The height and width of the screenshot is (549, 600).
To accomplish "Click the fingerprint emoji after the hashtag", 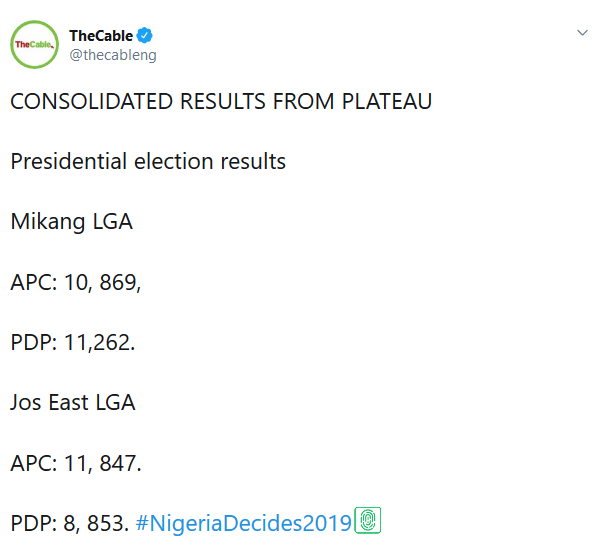I will pyautogui.click(x=369, y=521).
